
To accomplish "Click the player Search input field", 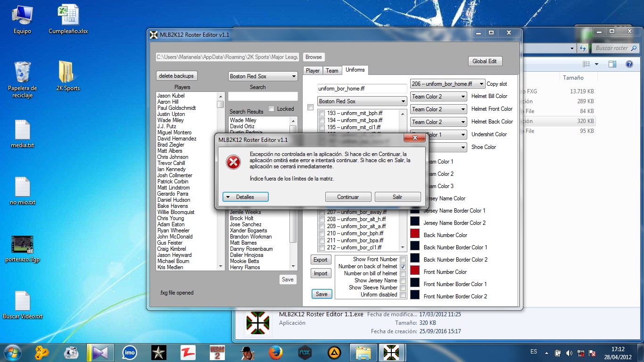I will click(x=263, y=96).
